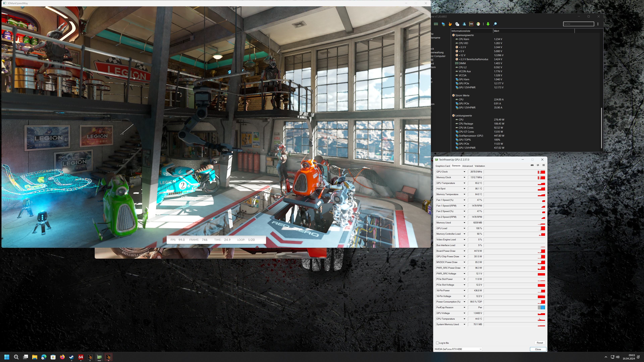Switch to the Advanced tab in GPU-Z
The image size is (644, 362).
pos(467,166)
